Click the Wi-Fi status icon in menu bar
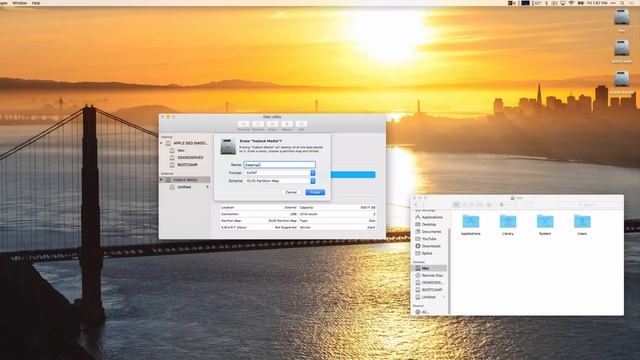The height and width of the screenshot is (360, 640). [571, 3]
